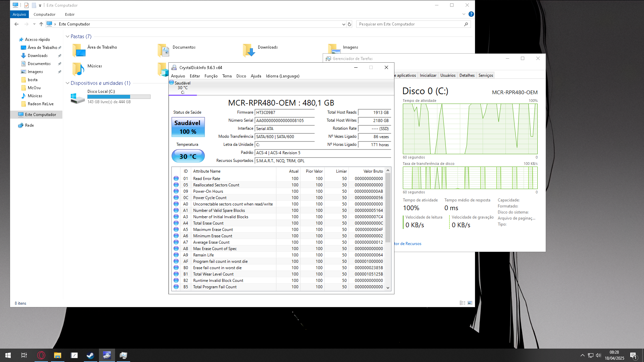The height and width of the screenshot is (362, 644).
Task: Click the Número Serial field
Action: 284,121
